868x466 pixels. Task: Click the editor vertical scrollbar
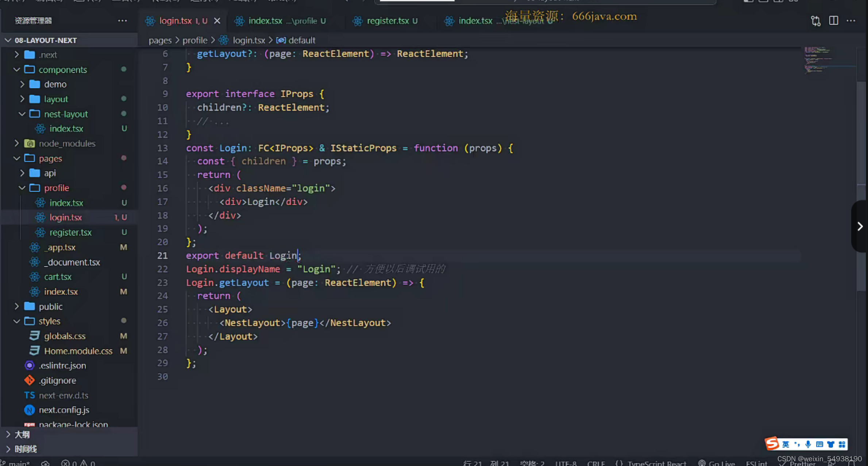(x=861, y=186)
